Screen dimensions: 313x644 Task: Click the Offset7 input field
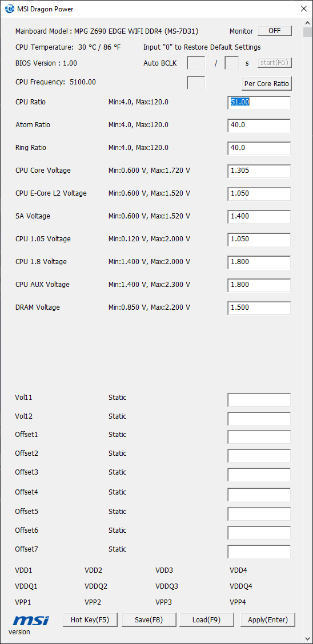pyautogui.click(x=259, y=552)
